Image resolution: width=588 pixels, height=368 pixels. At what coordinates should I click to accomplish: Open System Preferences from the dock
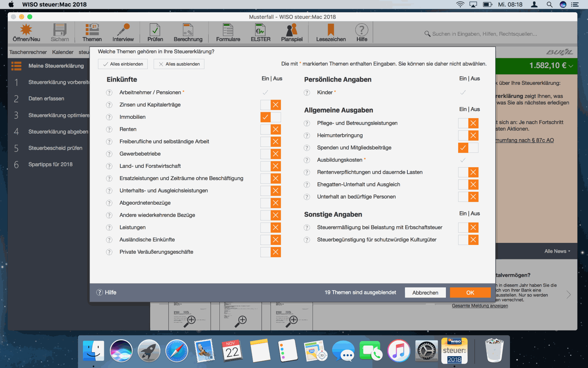click(427, 351)
